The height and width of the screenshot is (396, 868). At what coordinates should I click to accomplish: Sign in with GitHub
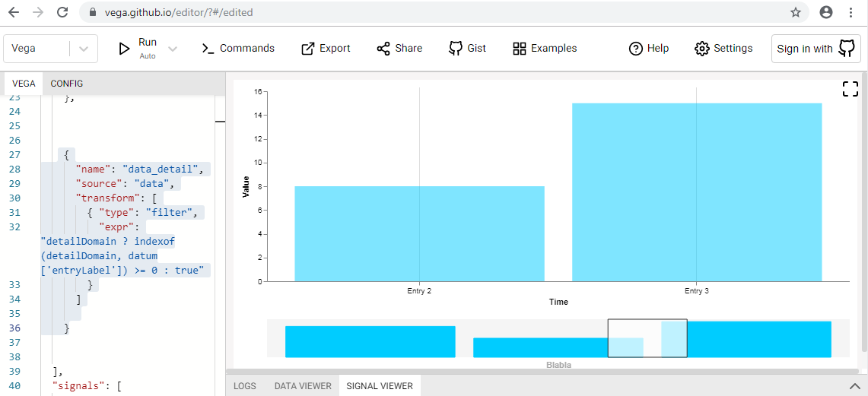coord(816,49)
